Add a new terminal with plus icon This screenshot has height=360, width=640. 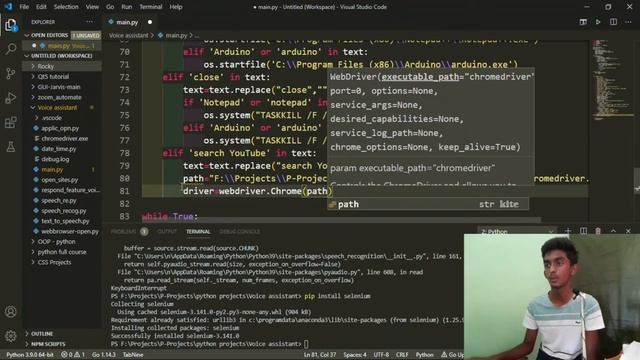pyautogui.click(x=568, y=231)
